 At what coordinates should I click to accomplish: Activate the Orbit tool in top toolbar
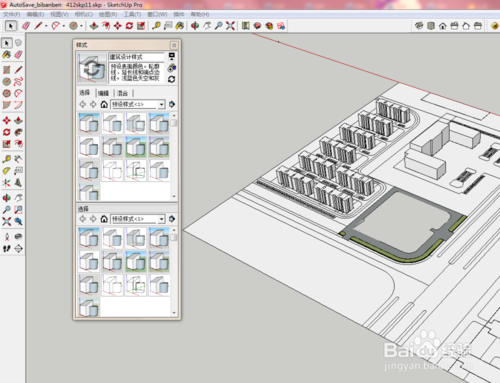(x=195, y=26)
